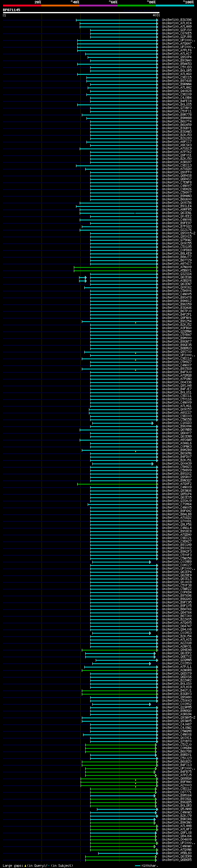Screen dimensions: 197x868
Task: Select the UniRef100_B6TPJ0 label
Action: pos(177,311)
